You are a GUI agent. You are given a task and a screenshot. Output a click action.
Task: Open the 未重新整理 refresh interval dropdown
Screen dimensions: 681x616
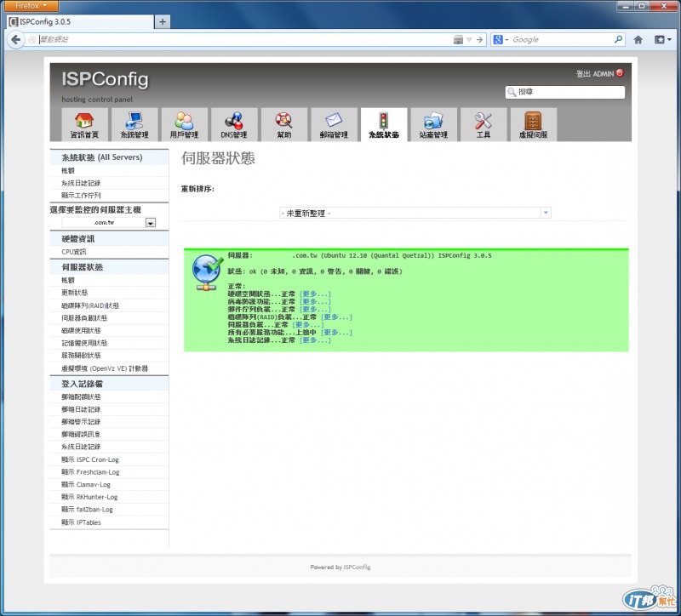point(415,213)
